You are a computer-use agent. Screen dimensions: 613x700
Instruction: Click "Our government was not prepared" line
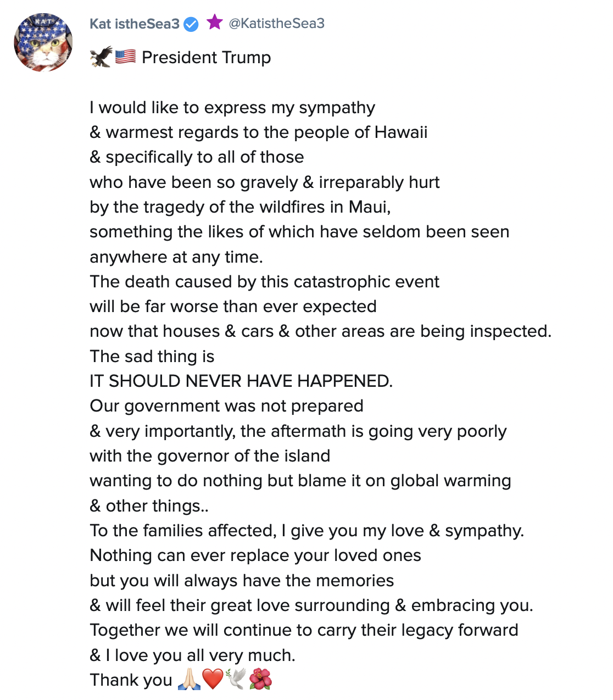pos(226,406)
